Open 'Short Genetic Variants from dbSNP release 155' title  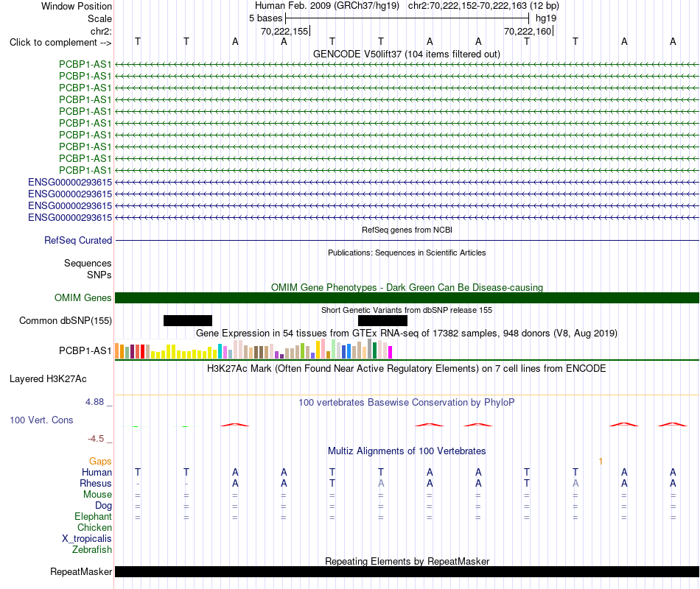(x=407, y=310)
